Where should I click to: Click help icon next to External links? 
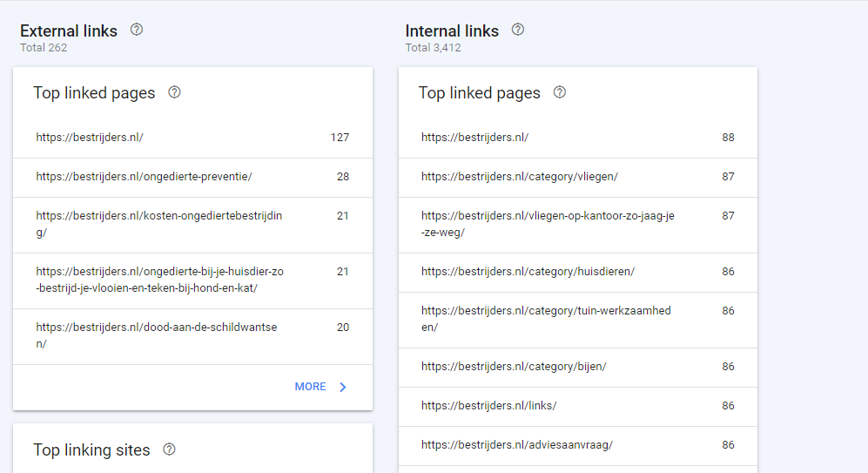coord(136,30)
